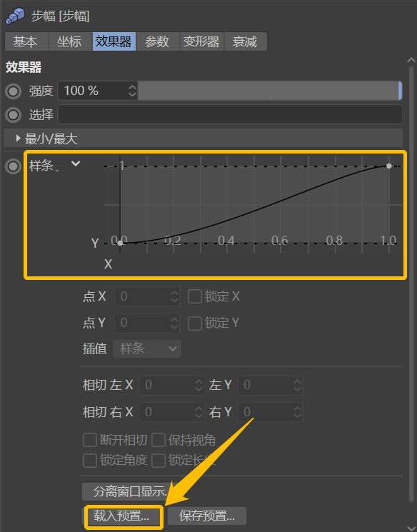Viewport: 417px width, 532px height.
Task: Click the 左 Y spinner arrows
Action: [297, 385]
